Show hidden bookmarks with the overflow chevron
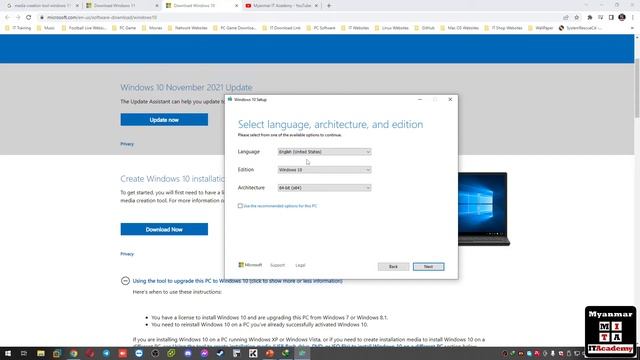This screenshot has height=360, width=640. coord(632,28)
